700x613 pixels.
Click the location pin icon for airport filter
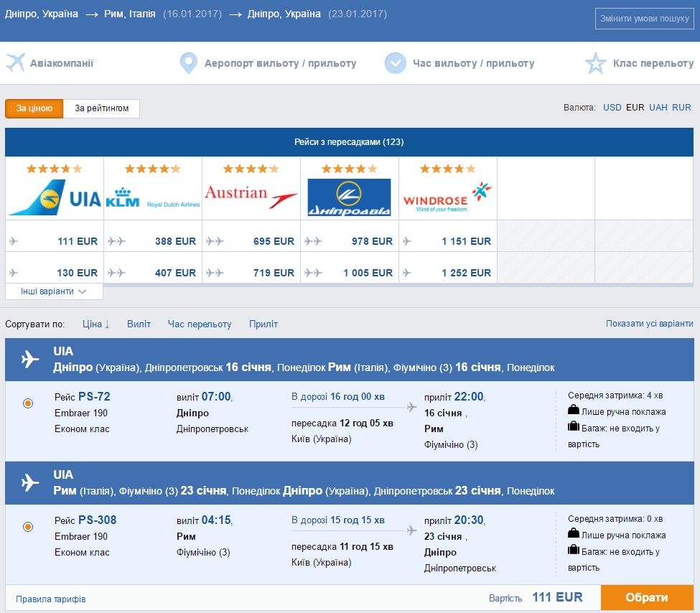point(188,63)
